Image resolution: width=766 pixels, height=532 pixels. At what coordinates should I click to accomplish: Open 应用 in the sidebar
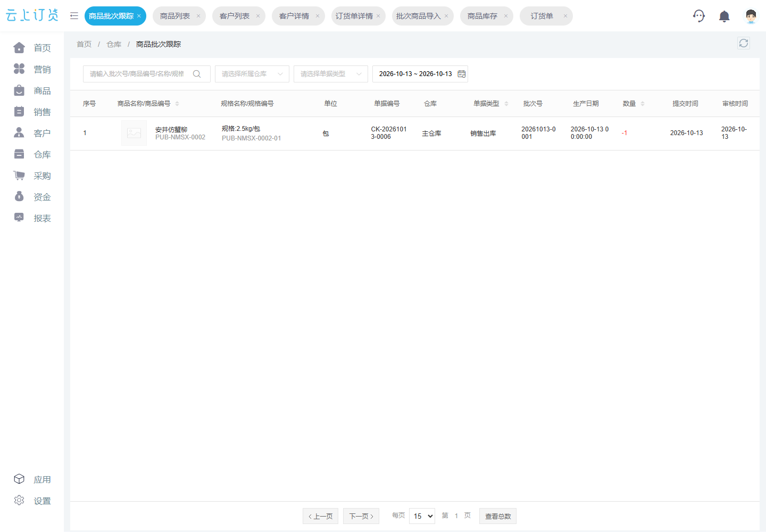tap(32, 479)
